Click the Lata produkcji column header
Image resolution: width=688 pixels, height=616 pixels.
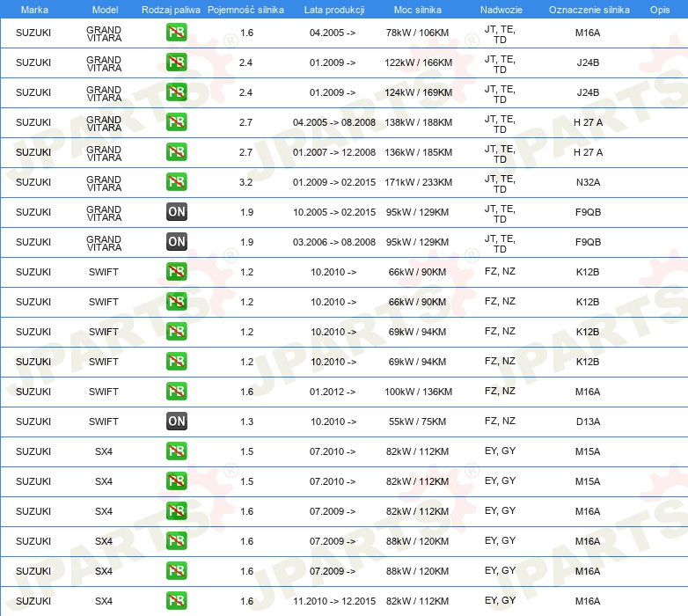(x=334, y=10)
